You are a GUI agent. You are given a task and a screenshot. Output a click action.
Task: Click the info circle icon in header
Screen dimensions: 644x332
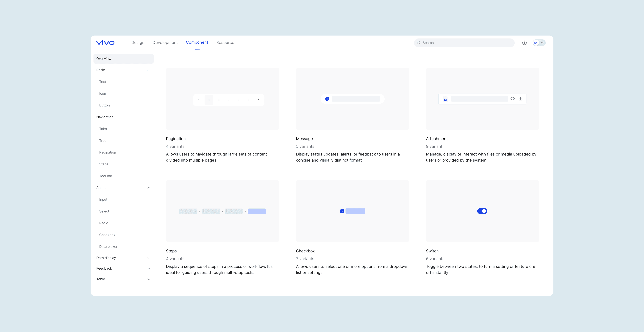(x=524, y=43)
